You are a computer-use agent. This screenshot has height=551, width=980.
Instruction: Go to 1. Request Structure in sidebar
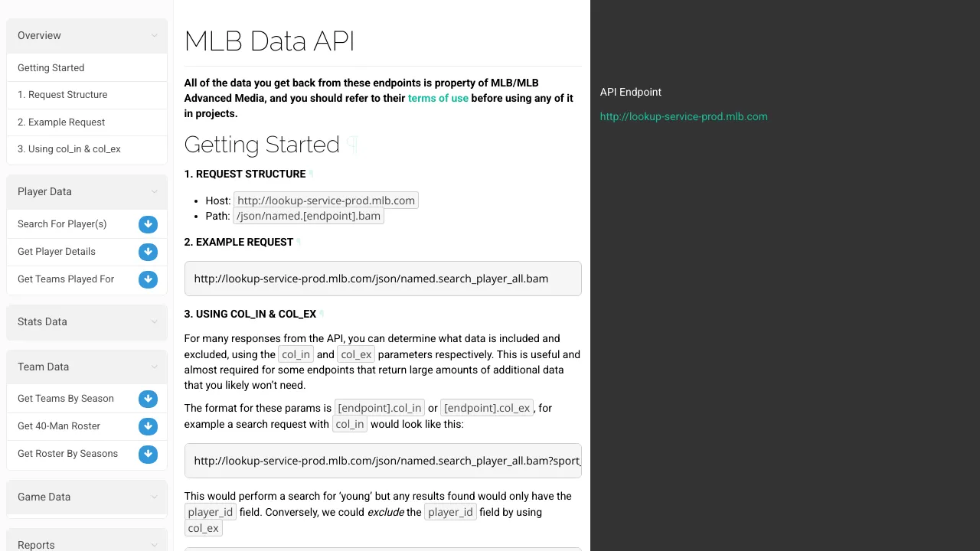(x=87, y=95)
